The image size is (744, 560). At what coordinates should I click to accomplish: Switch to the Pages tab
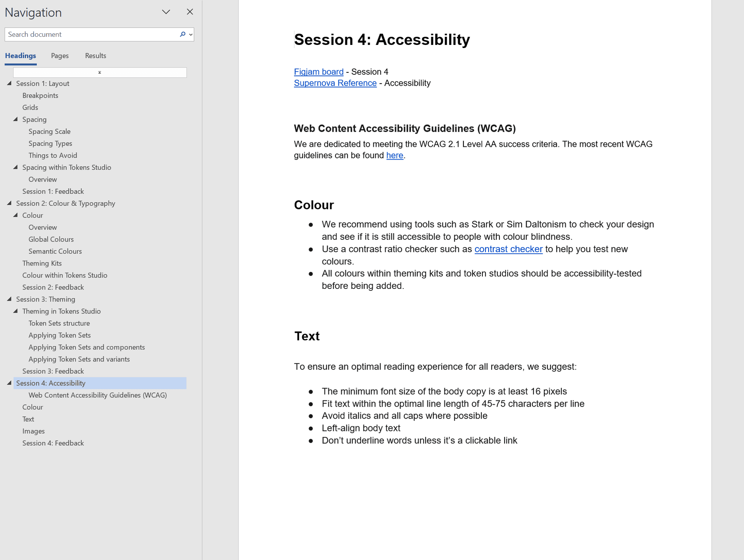click(60, 56)
